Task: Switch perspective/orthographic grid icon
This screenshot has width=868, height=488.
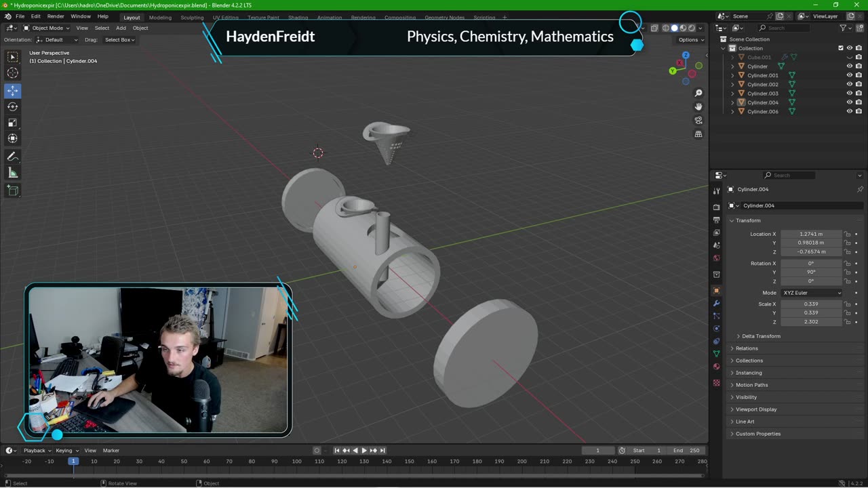Action: (x=698, y=134)
